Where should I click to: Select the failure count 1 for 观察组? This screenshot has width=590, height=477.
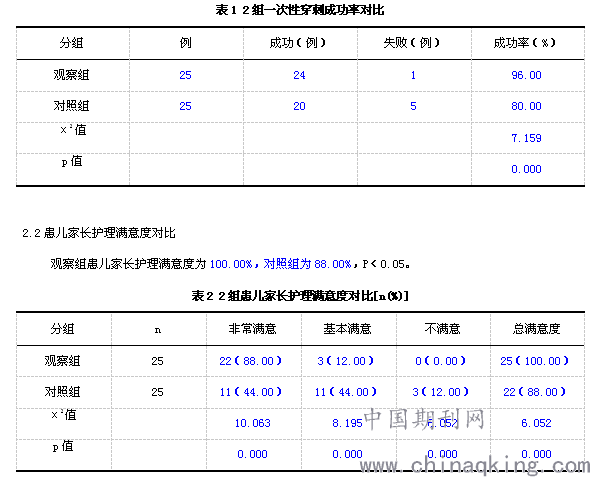[x=413, y=75]
